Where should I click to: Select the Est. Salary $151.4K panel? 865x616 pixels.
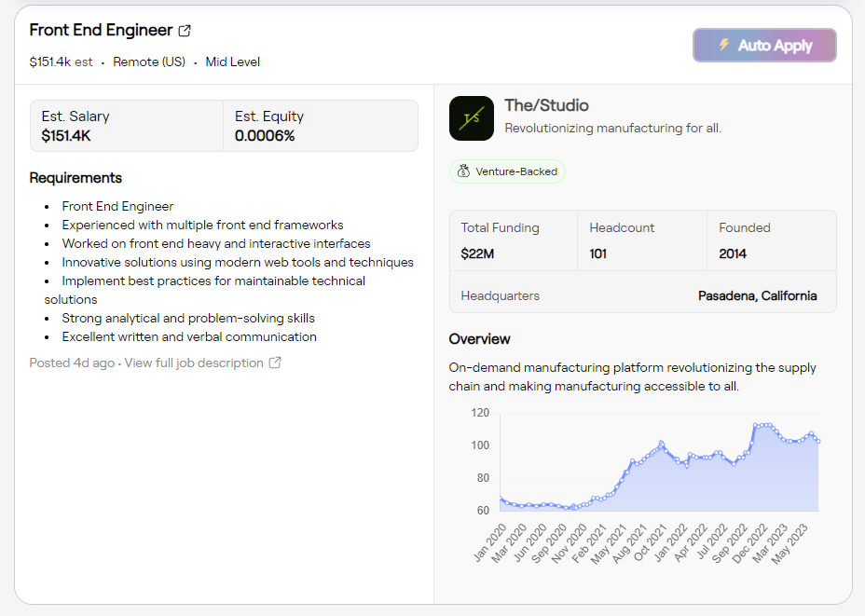(126, 126)
